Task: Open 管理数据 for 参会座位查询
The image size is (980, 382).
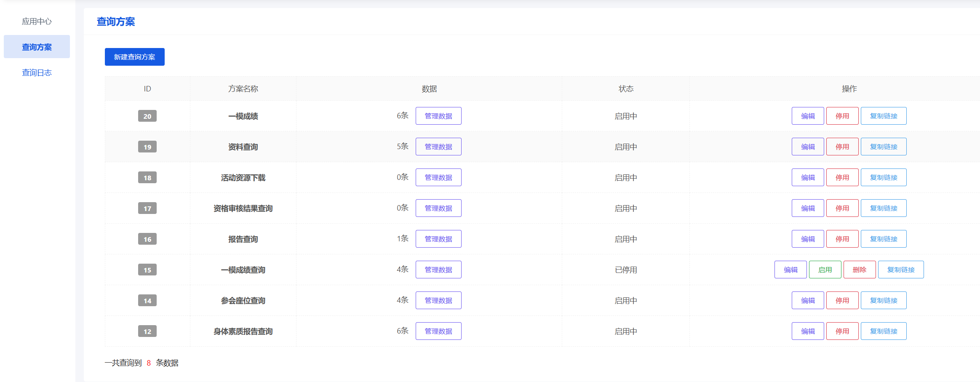Action: (x=438, y=300)
